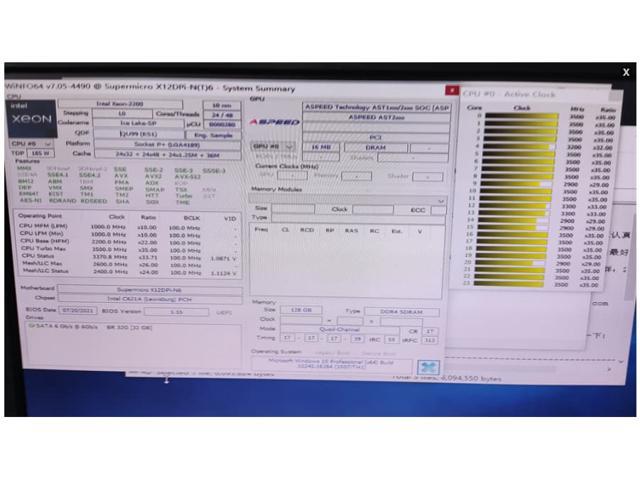The width and height of the screenshot is (640, 480).
Task: Close the photo viewer with white X
Action: tap(626, 72)
